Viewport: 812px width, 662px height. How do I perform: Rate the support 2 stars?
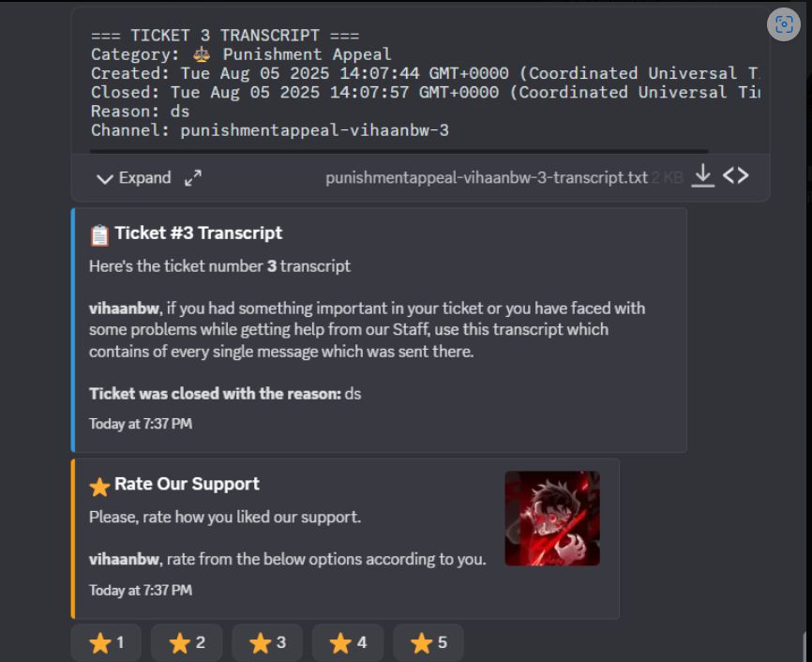186,643
